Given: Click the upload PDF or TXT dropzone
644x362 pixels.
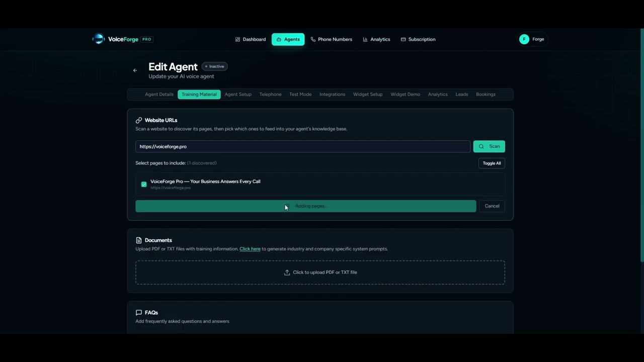Looking at the screenshot, I should (x=320, y=273).
